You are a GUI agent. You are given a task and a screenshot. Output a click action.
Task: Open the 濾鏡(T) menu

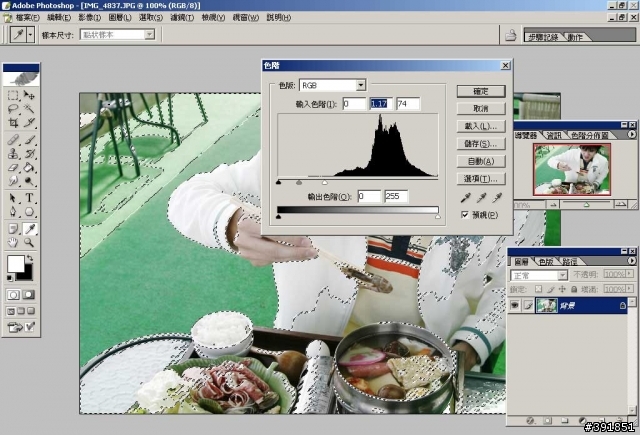(182, 18)
